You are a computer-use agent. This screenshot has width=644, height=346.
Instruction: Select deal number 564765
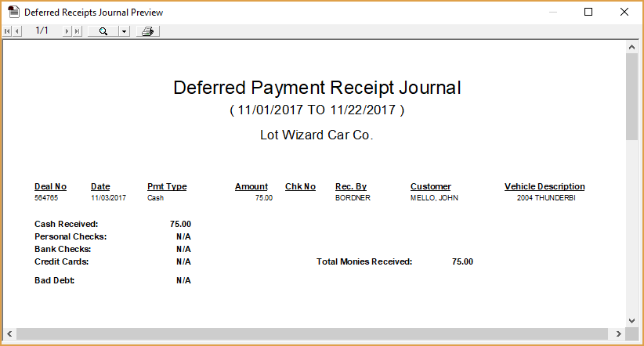click(46, 198)
